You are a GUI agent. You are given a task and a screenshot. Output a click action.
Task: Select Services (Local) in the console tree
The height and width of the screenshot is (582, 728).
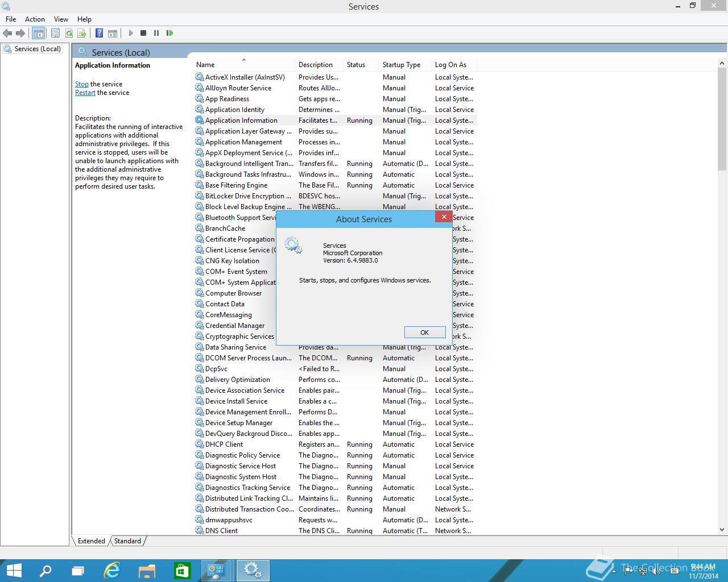click(38, 49)
